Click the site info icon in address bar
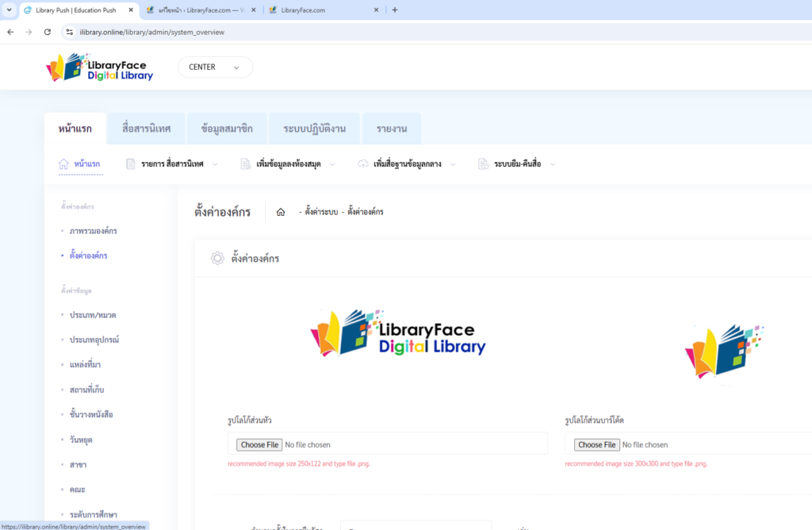 click(x=70, y=32)
